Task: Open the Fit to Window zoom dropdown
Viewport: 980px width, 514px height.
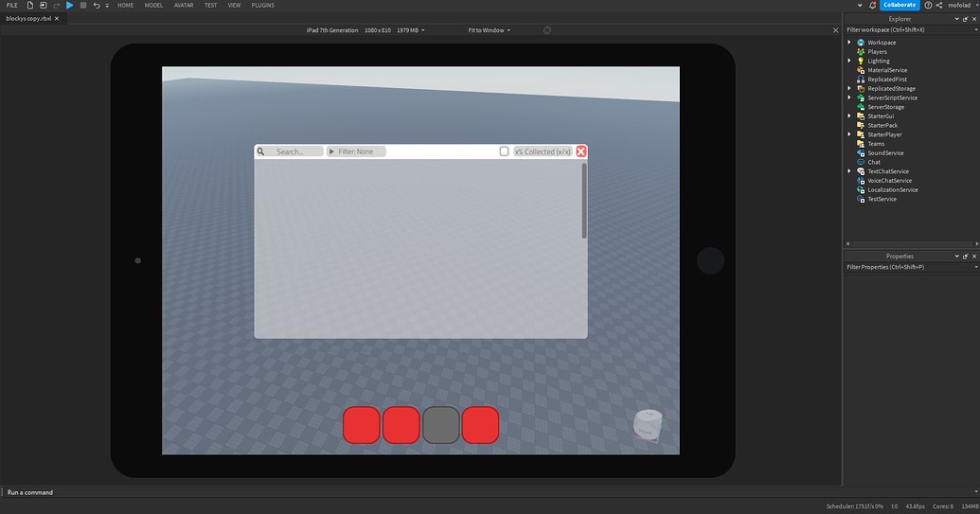Action: (x=490, y=30)
